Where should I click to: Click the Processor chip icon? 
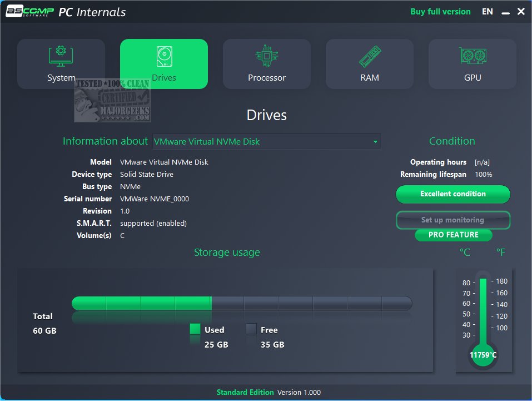(267, 56)
